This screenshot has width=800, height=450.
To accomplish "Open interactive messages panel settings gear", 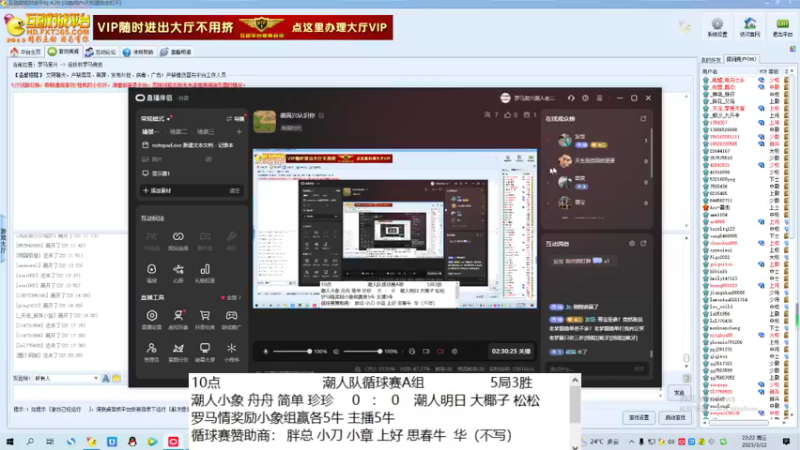I will pos(632,243).
